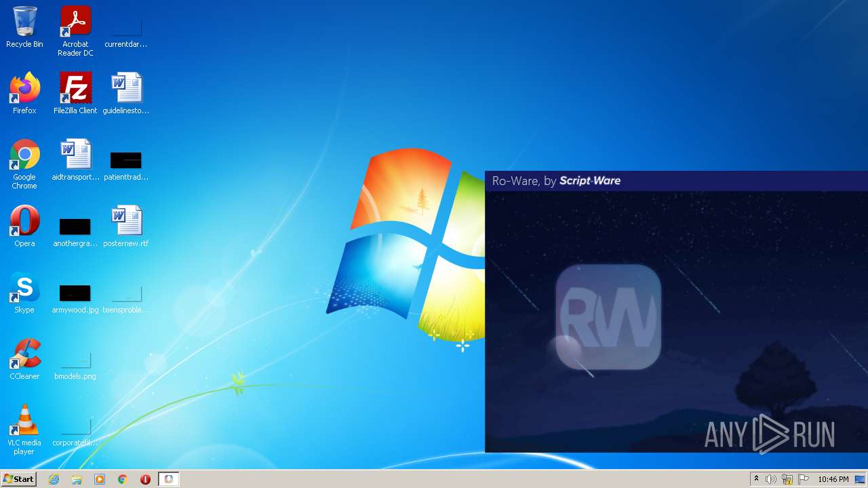Screen dimensions: 868x488
Task: Launch CCleaner desktop shortcut
Action: coord(24,359)
